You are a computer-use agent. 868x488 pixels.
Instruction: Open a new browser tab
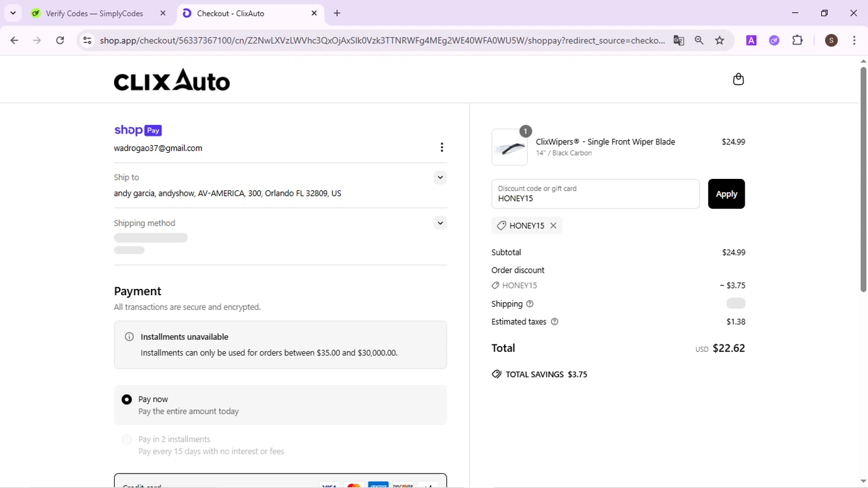[337, 13]
